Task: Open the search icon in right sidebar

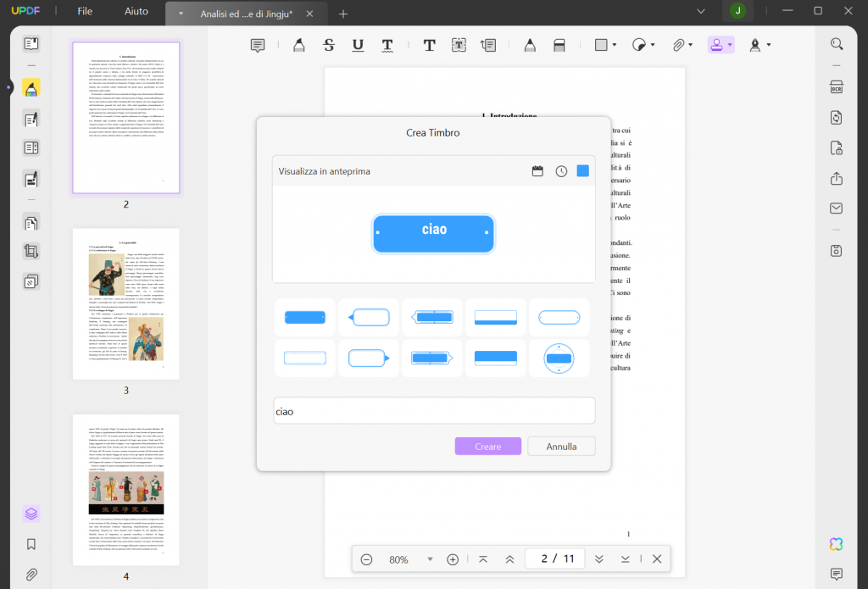Action: pyautogui.click(x=837, y=44)
